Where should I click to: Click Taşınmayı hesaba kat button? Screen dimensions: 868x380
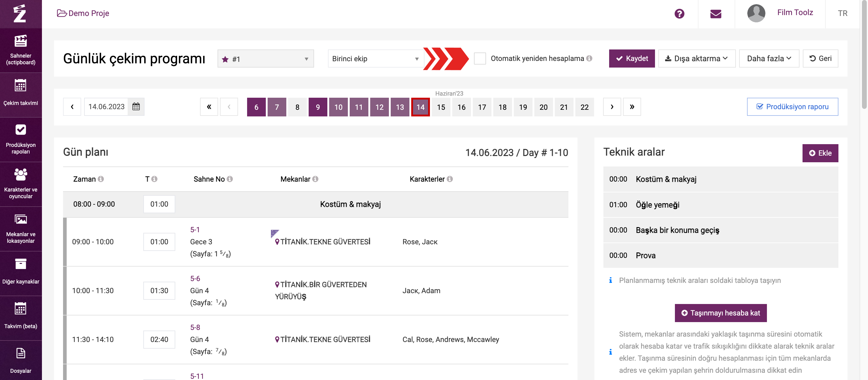721,313
